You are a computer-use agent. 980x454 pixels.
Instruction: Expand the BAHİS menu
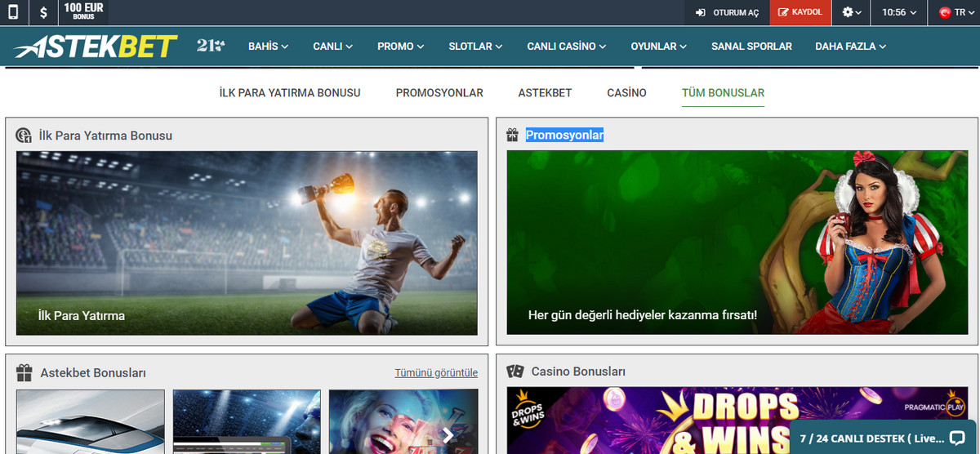coord(268,47)
